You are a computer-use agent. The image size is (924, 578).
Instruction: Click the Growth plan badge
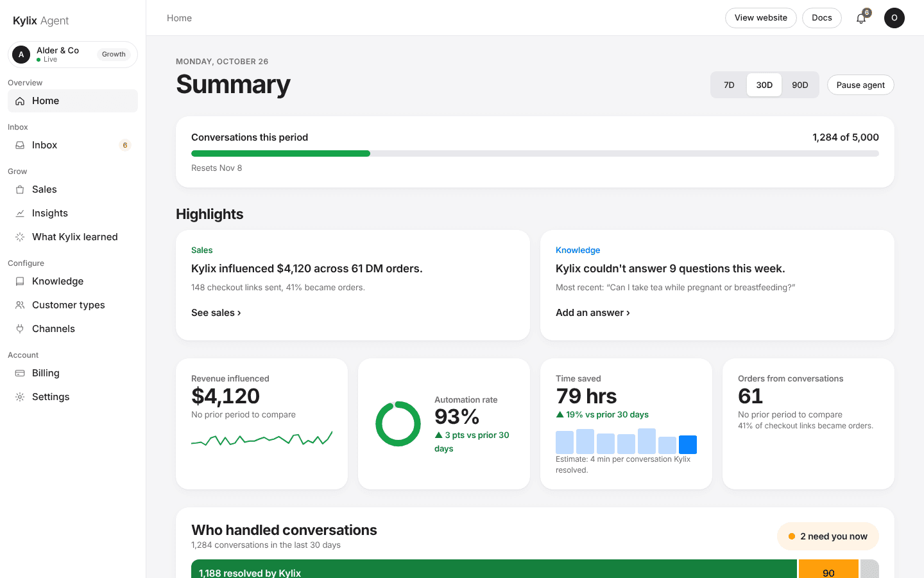coord(114,54)
